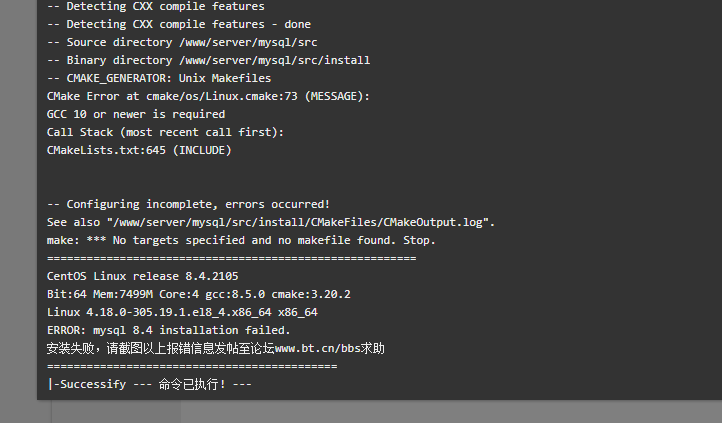This screenshot has width=722, height=423.
Task: Click the ERROR: mysql 8.4 installation failed line
Action: click(x=169, y=330)
